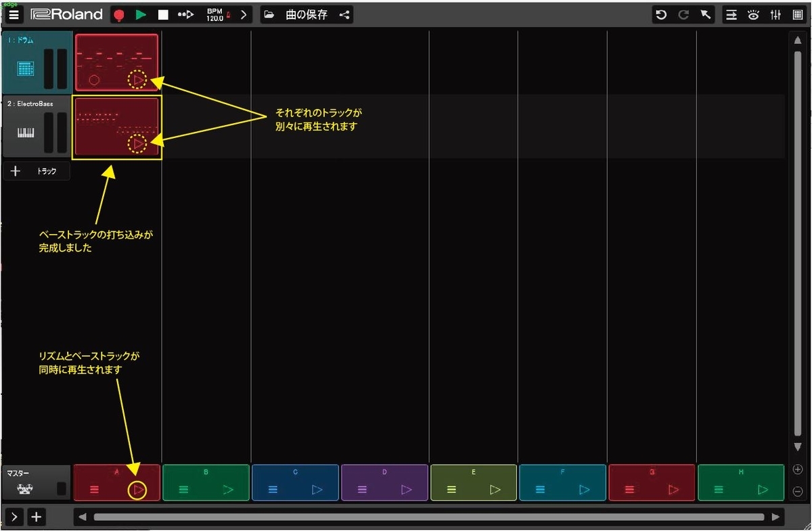Image resolution: width=812 pixels, height=531 pixels.
Task: Launch scene G with its play button
Action: pos(674,489)
